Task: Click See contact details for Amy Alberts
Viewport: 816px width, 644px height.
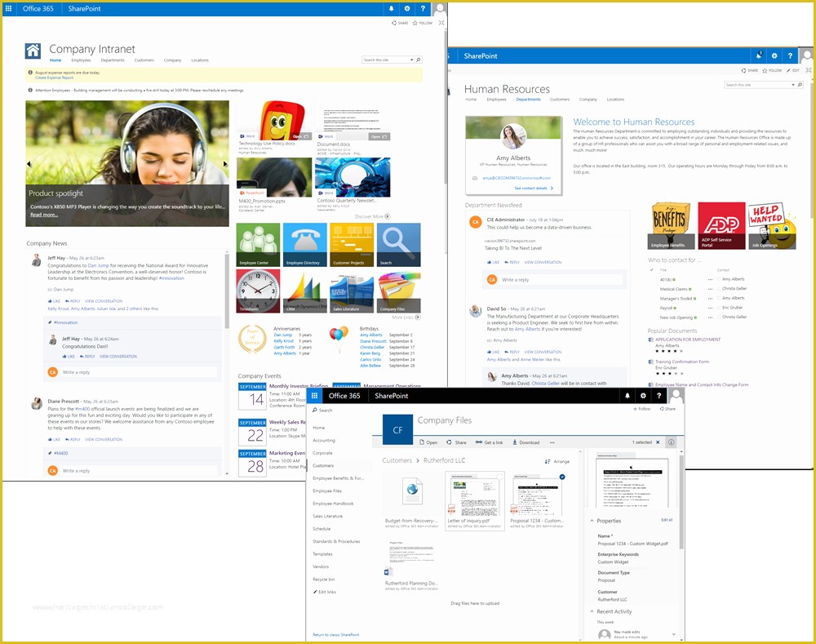Action: point(534,189)
